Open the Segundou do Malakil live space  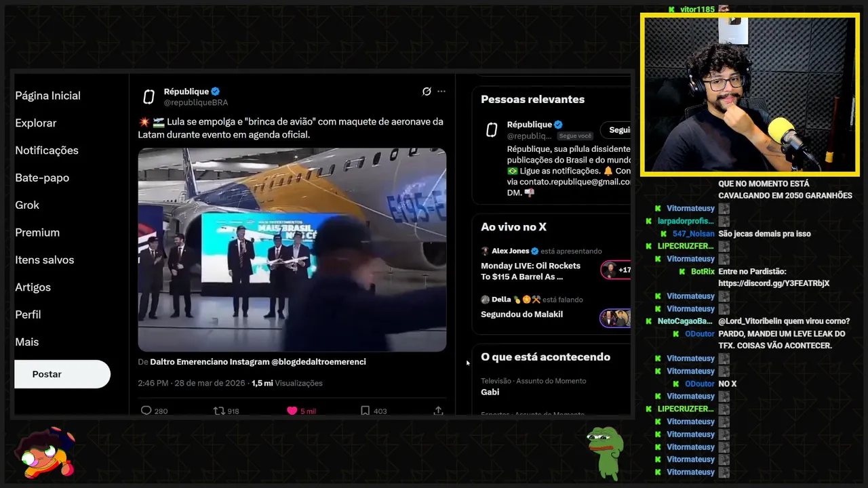click(x=521, y=314)
